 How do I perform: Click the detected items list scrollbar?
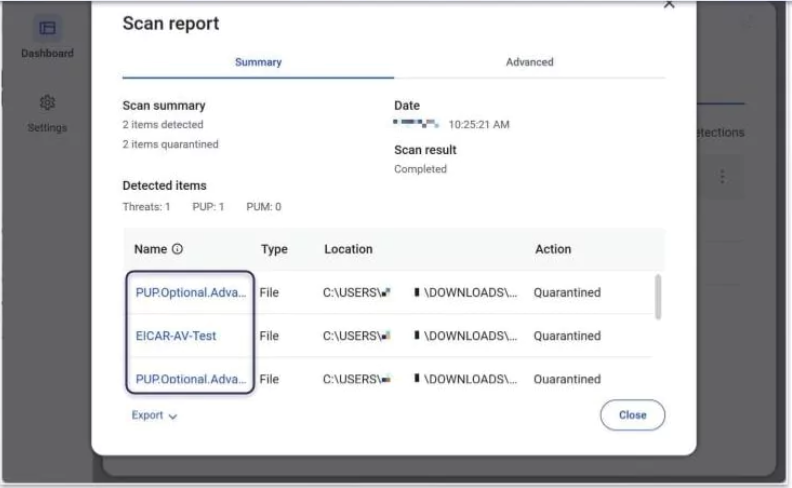click(658, 297)
